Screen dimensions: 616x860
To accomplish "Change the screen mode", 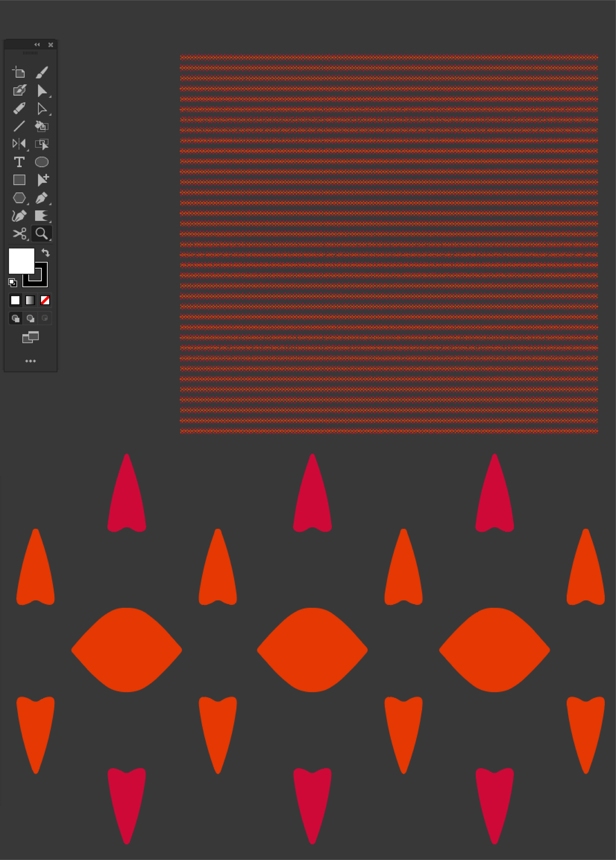I will pyautogui.click(x=30, y=338).
